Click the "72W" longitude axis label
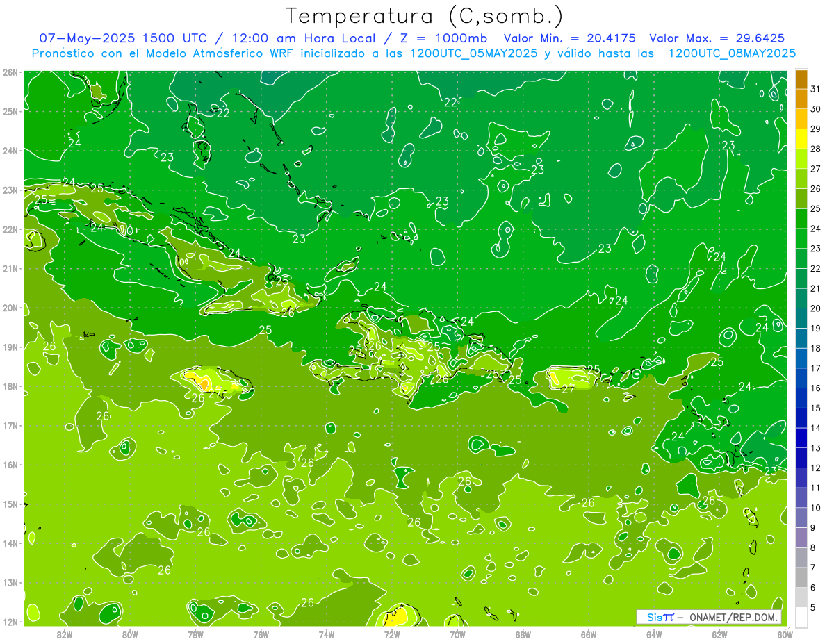The image size is (834, 644). 392,634
